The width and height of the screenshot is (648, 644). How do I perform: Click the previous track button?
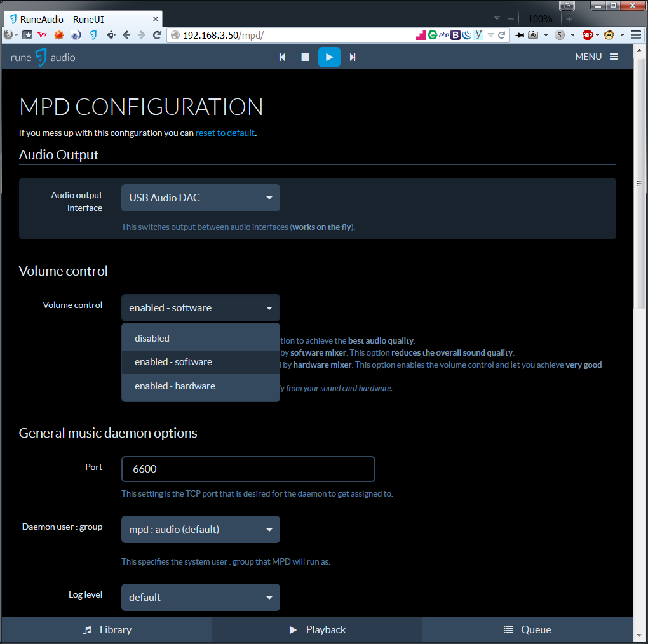(x=282, y=57)
